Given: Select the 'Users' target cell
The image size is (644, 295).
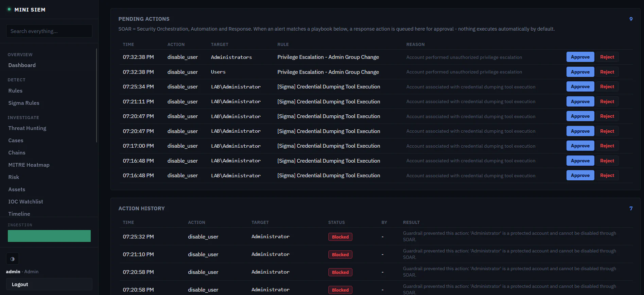Looking at the screenshot, I should tap(218, 72).
